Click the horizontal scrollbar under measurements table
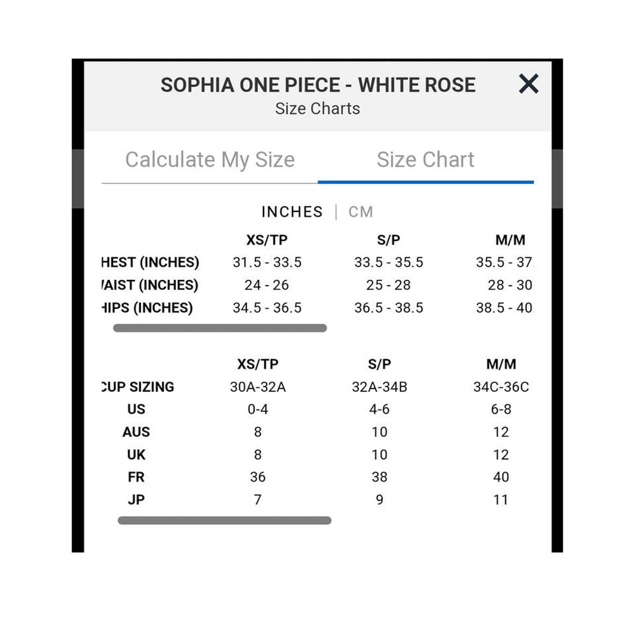Image resolution: width=644 pixels, height=644 pixels. click(x=219, y=328)
